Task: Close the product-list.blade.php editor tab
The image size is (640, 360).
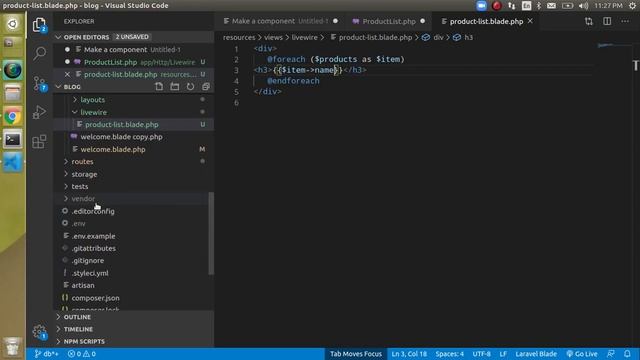Action: [530, 21]
